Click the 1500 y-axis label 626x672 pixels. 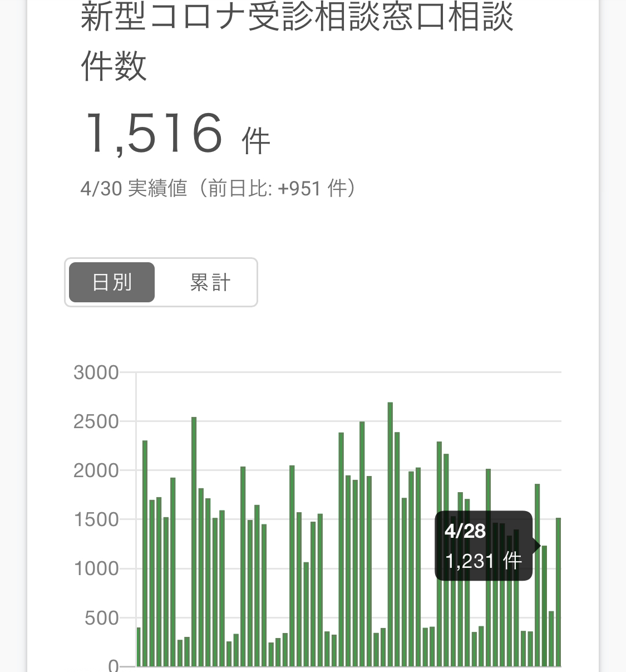click(96, 519)
